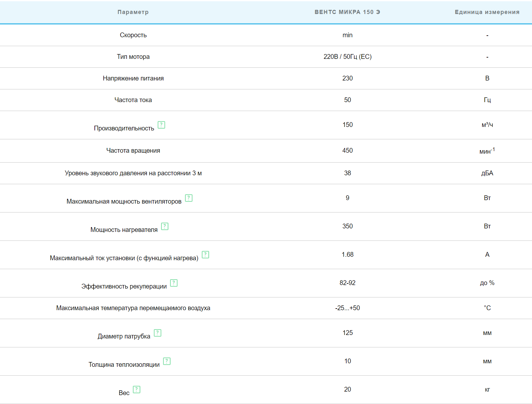Select the Тип мотора row label
This screenshot has width=532, height=404.
coord(133,57)
